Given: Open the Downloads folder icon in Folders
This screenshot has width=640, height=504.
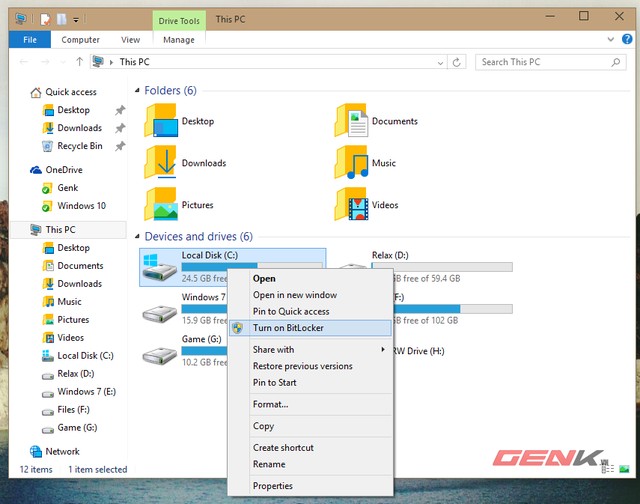Looking at the screenshot, I should [x=161, y=162].
